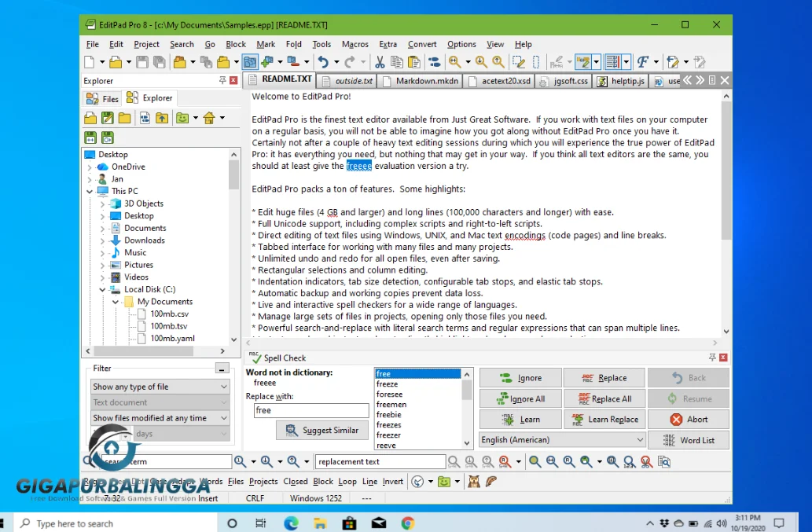Screen dimensions: 812x532
Task: Switch to the outside.txt tab
Action: (x=347, y=81)
